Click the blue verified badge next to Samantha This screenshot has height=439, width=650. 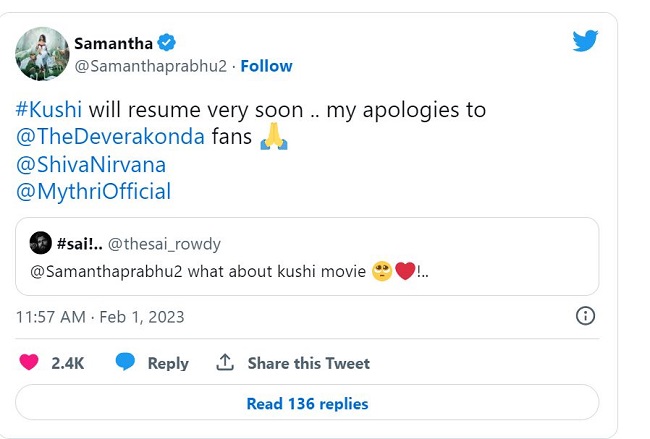pos(167,41)
